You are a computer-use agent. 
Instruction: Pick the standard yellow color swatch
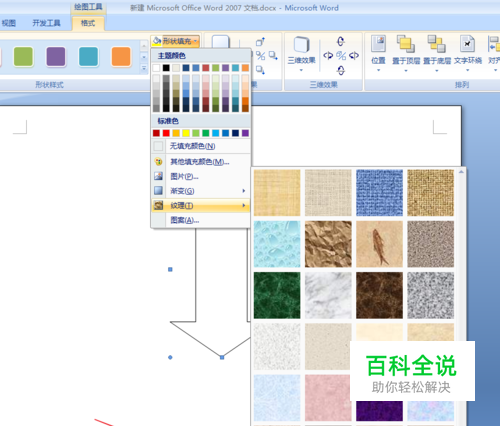coord(186,133)
